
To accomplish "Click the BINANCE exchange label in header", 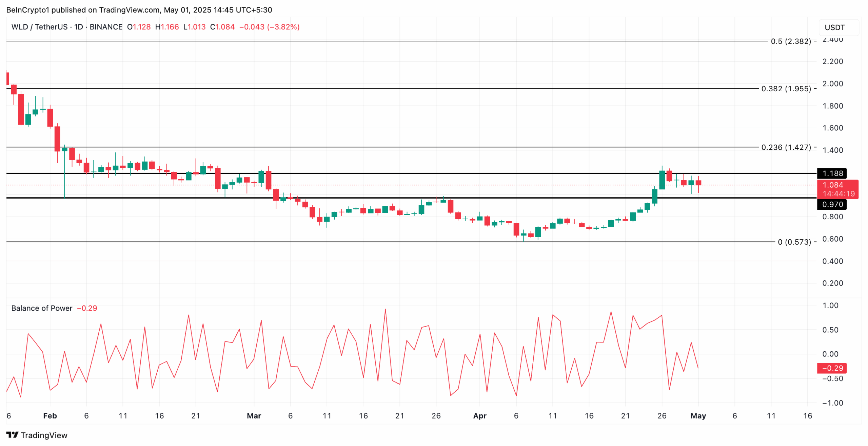I will [x=106, y=27].
